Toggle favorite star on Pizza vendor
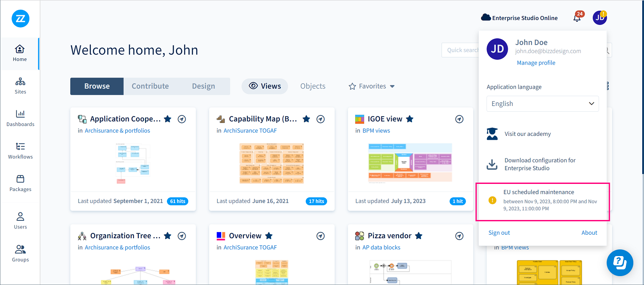Screen dimensions: 644x285 point(418,236)
